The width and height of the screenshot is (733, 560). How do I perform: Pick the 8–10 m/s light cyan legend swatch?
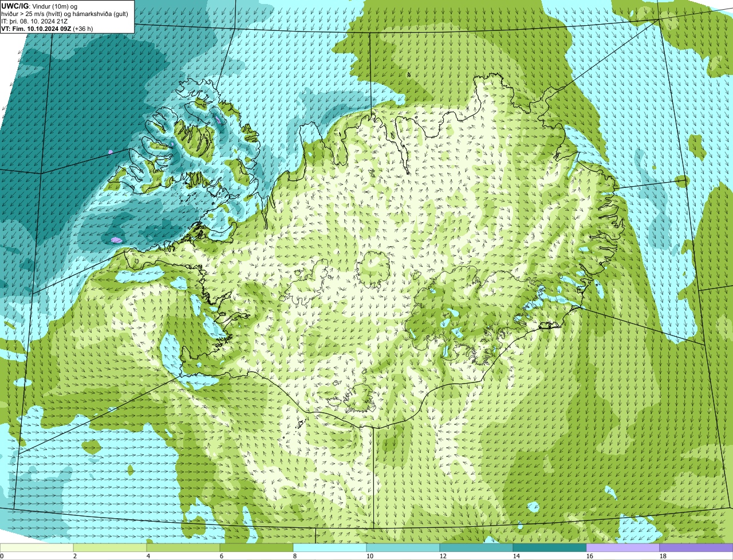[330, 548]
